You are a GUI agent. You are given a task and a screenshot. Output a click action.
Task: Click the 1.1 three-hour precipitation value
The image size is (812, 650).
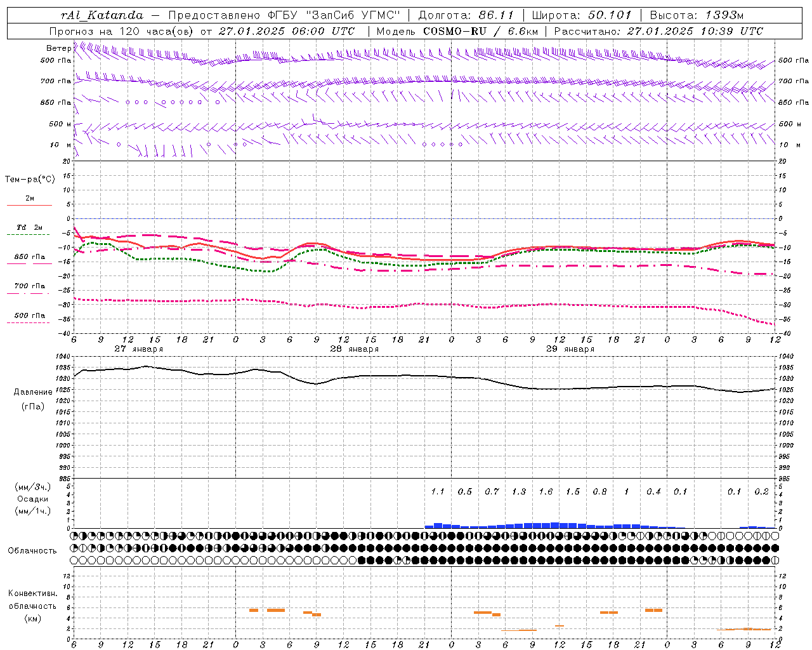tap(438, 492)
